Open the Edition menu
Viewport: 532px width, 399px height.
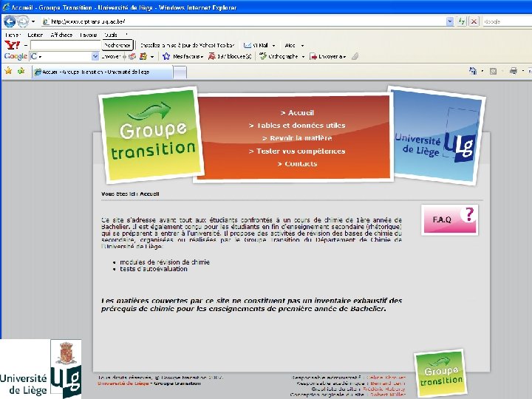[x=35, y=35]
